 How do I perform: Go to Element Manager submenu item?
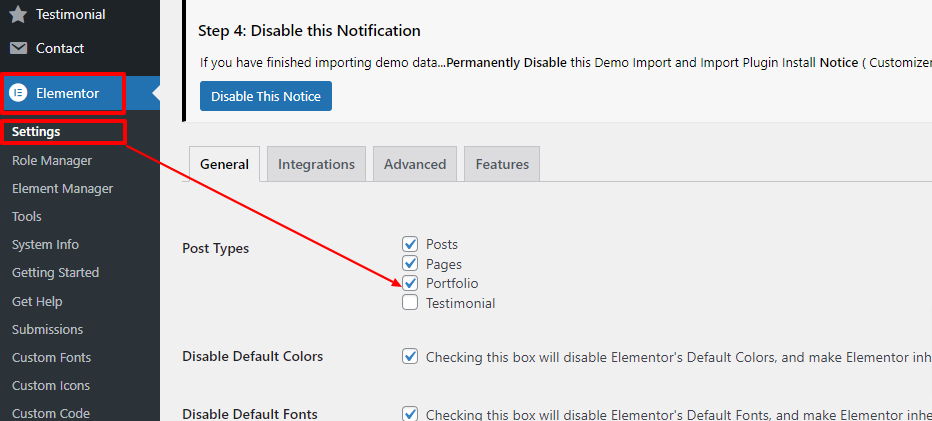62,188
